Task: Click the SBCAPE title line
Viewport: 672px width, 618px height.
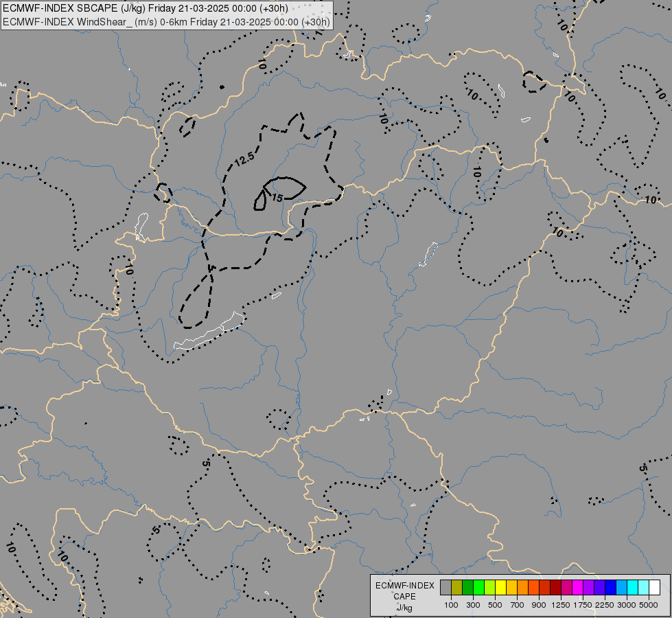Action: coord(146,8)
